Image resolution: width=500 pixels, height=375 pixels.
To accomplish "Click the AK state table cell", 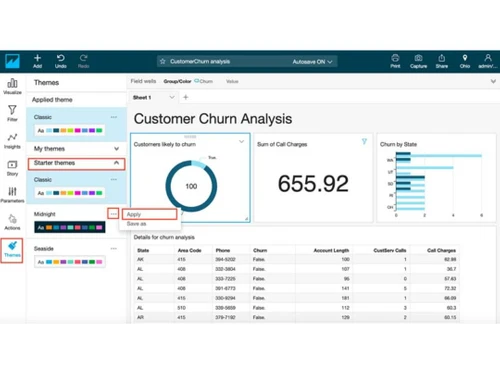I will point(140,259).
